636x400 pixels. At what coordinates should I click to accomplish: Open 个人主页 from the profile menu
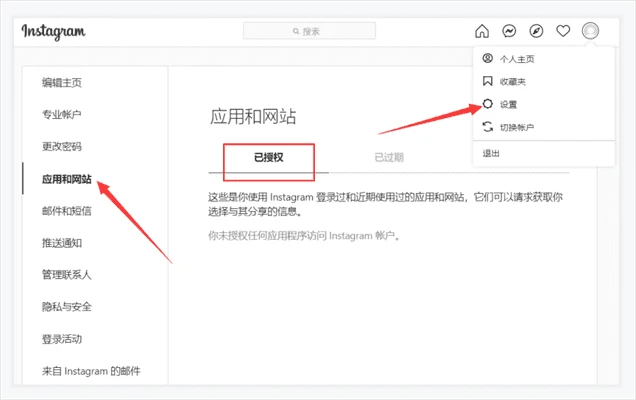coord(517,59)
